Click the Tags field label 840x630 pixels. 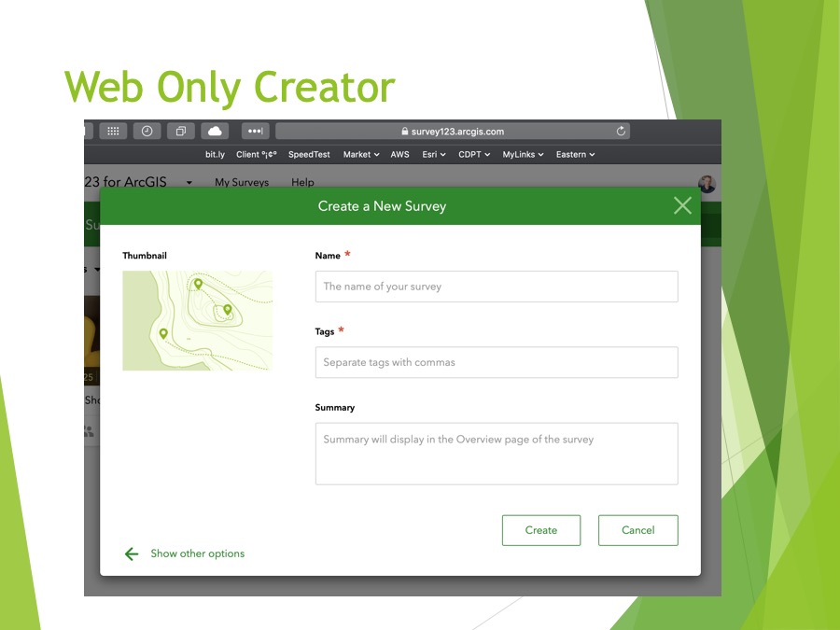click(324, 331)
